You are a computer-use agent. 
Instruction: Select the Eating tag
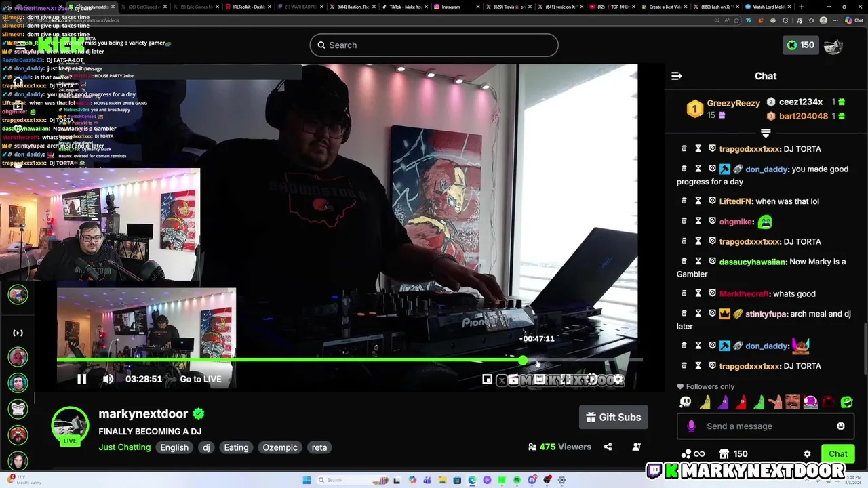point(236,447)
